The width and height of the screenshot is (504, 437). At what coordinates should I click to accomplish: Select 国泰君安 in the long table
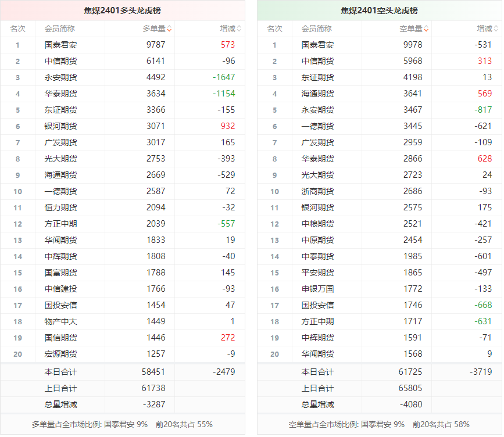pyautogui.click(x=61, y=45)
